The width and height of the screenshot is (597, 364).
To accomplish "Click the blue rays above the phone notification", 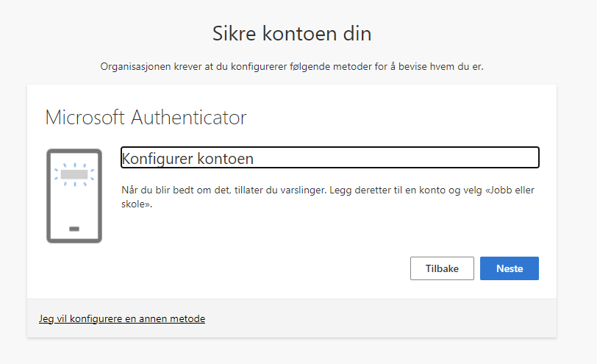I will click(x=74, y=165).
